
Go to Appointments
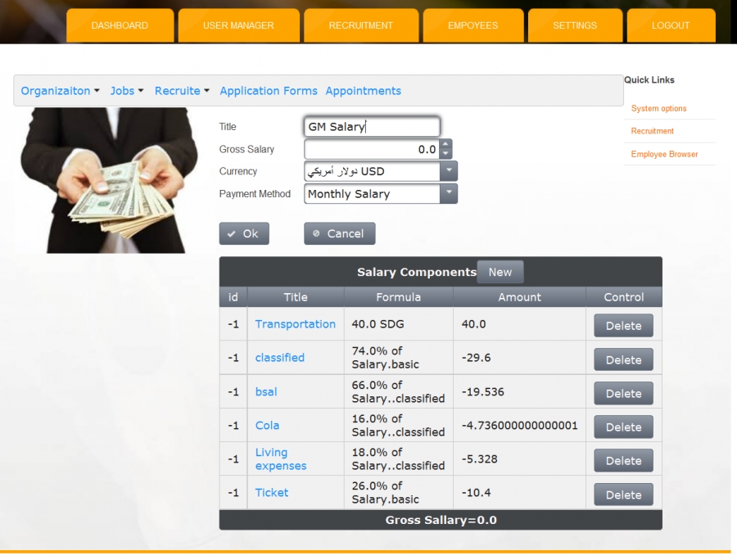pos(363,91)
